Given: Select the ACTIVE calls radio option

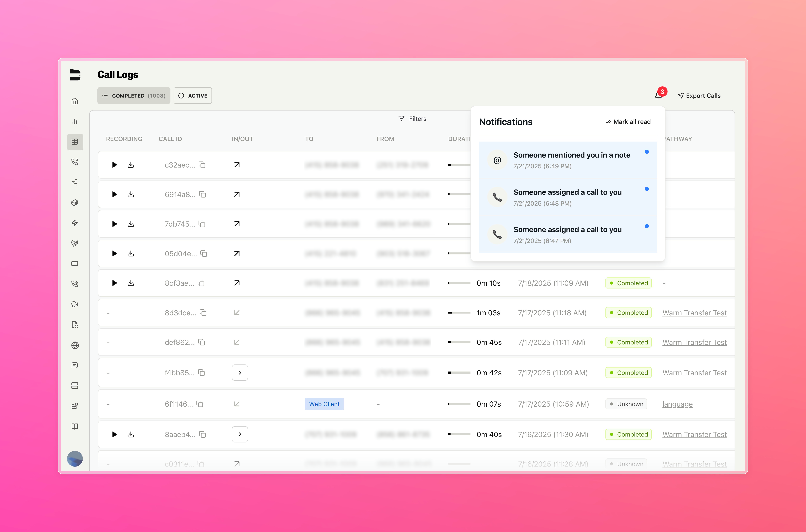Looking at the screenshot, I should 192,95.
